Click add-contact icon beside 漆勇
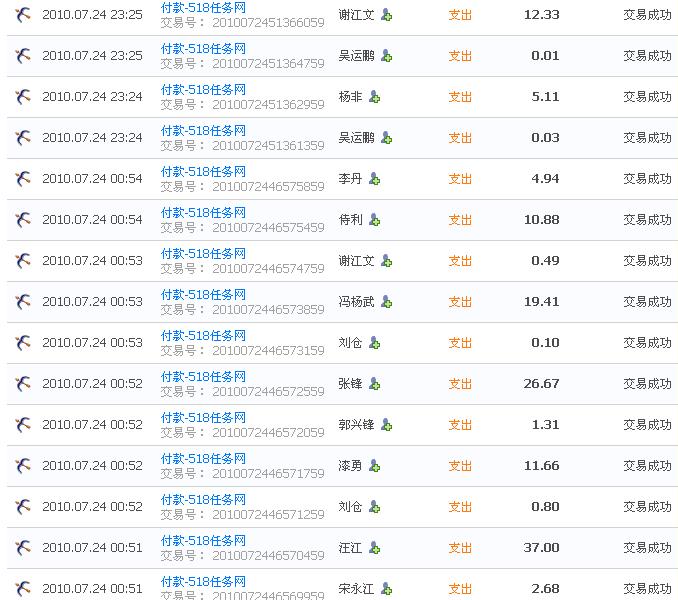678x600 pixels. point(374,466)
